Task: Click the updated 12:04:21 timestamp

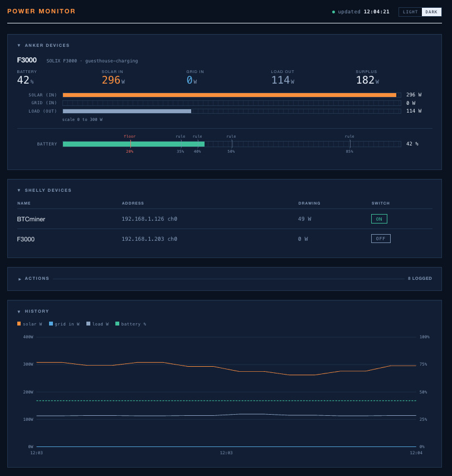Action: (364, 12)
